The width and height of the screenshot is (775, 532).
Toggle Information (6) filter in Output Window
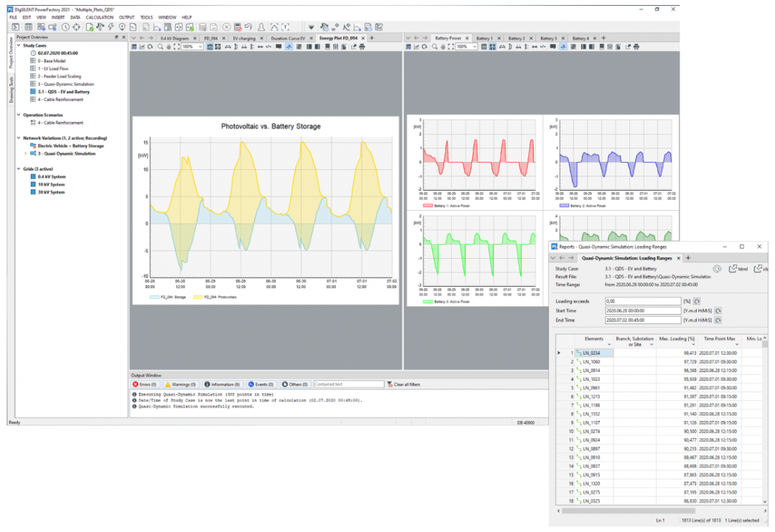tap(222, 384)
